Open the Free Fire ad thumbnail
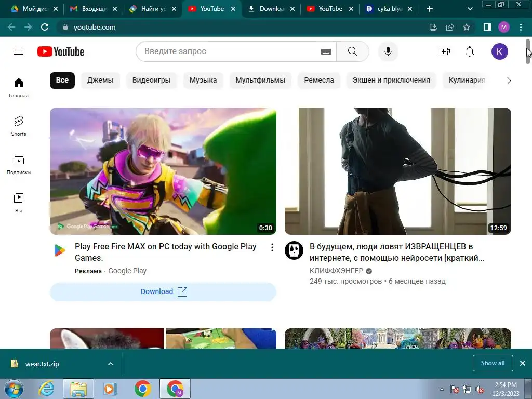Image resolution: width=532 pixels, height=399 pixels. (163, 171)
